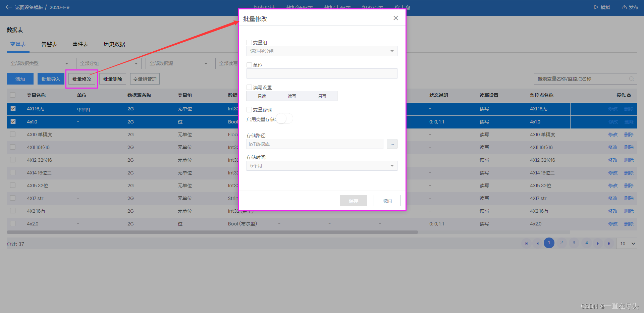644x313 pixels.
Task: Jump to last page using pagination arrow
Action: point(609,244)
